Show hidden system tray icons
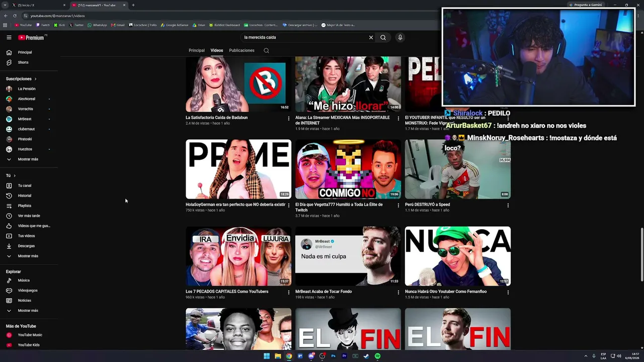Screen dimensions: 644x362 [x=586, y=356]
